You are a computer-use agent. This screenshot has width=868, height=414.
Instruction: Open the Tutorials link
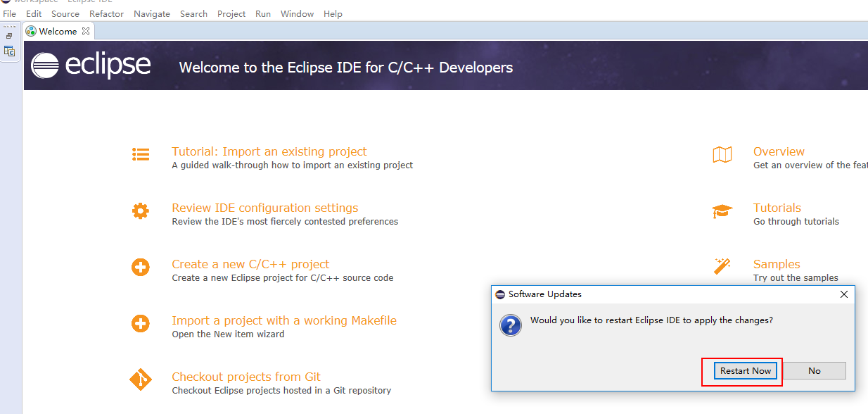(x=777, y=208)
